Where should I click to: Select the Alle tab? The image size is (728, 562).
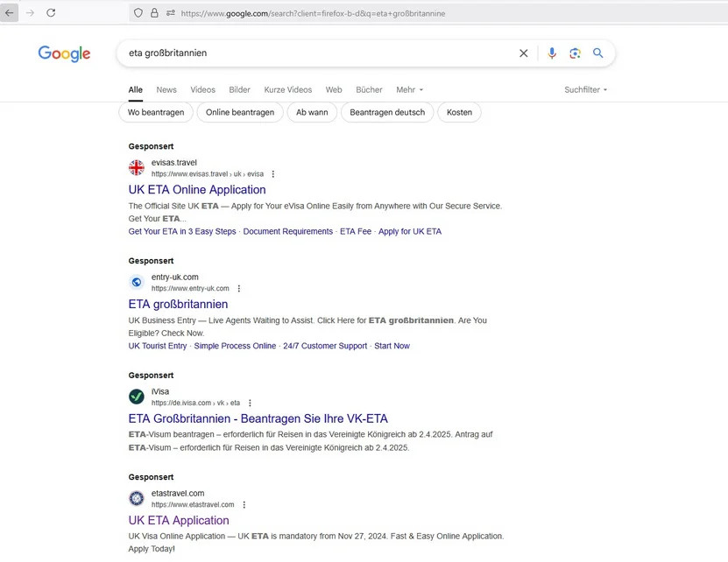tap(136, 89)
